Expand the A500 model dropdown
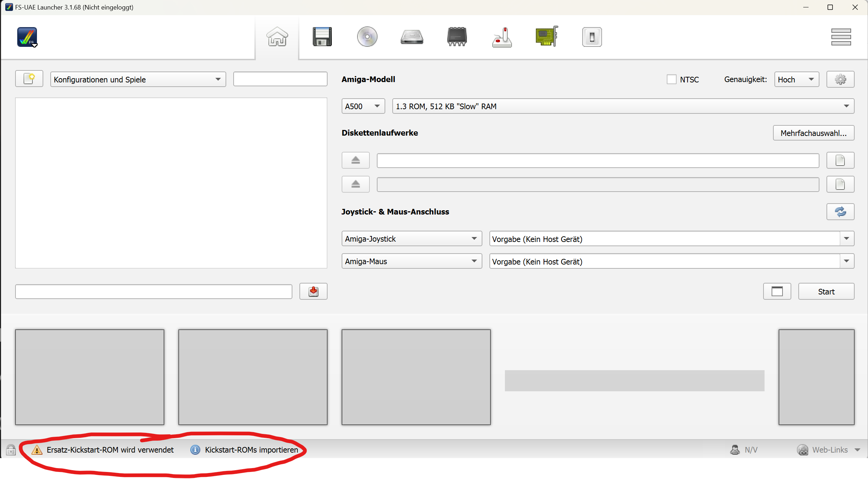This screenshot has width=868, height=479. coord(363,106)
